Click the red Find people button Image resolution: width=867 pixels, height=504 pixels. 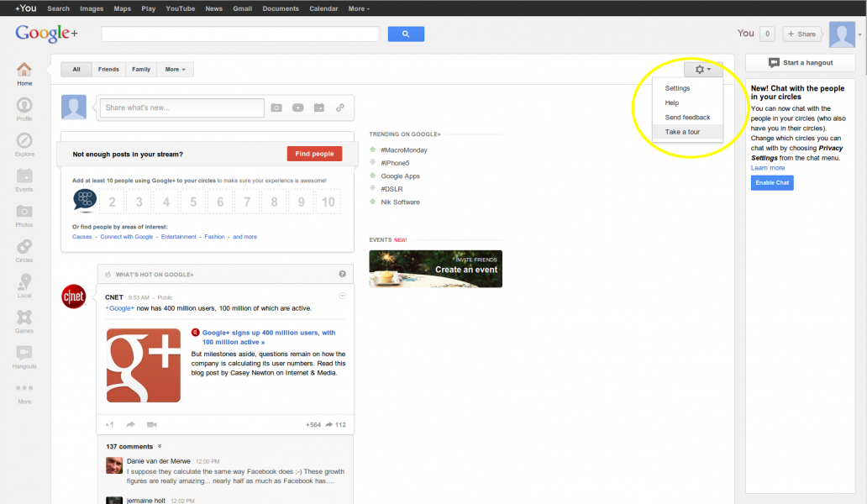314,154
